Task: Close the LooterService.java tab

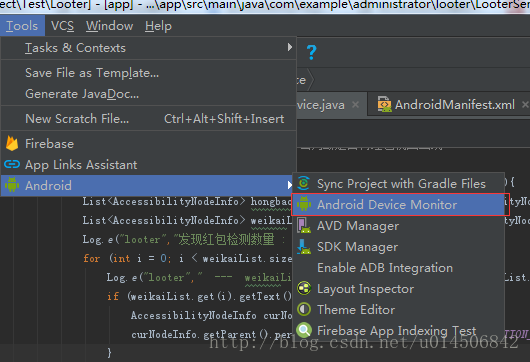Action: click(x=355, y=104)
